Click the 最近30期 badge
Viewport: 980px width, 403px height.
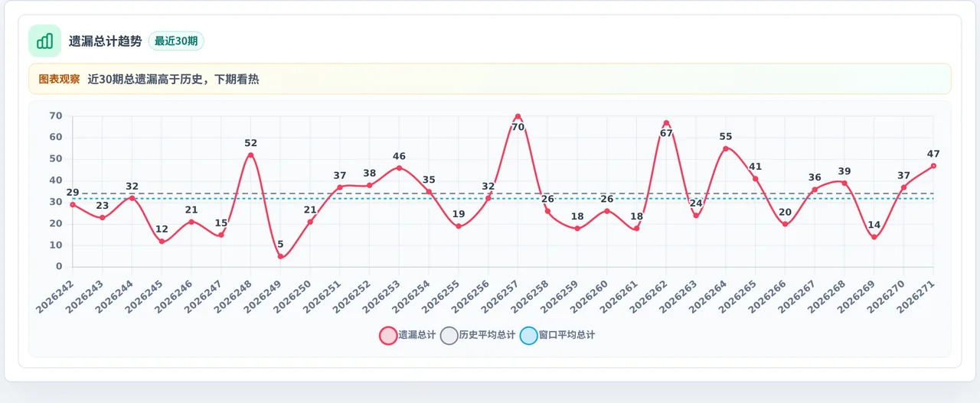[x=176, y=41]
